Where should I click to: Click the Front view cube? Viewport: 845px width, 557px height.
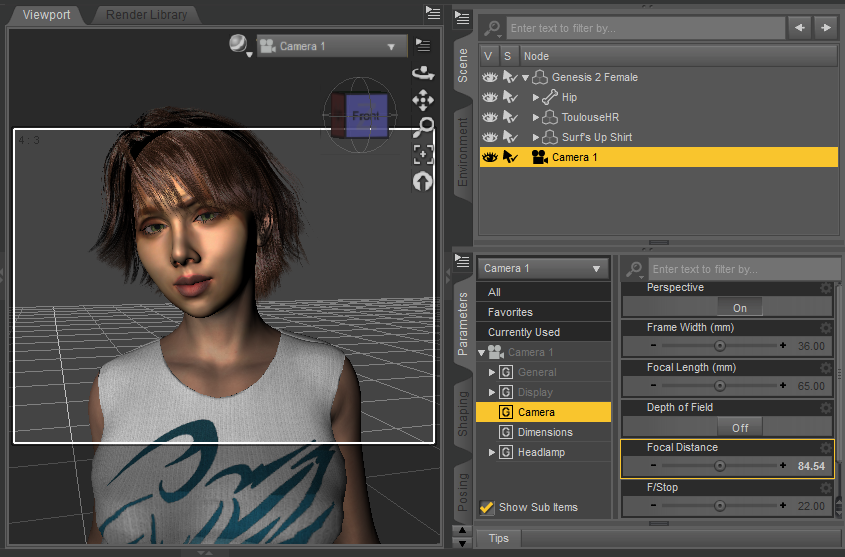click(366, 115)
